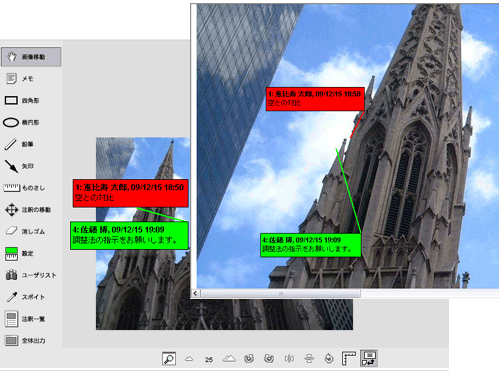Open the ユーザリスト user list

coord(31,275)
